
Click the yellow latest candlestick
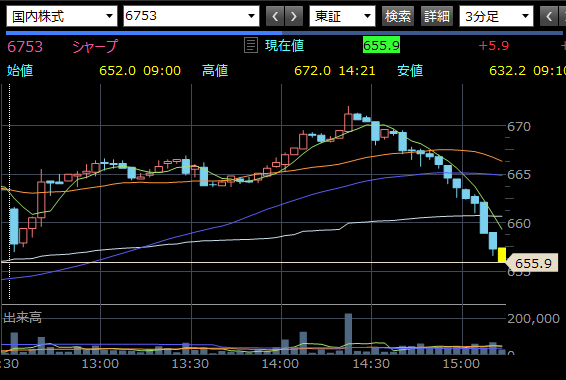tap(502, 255)
